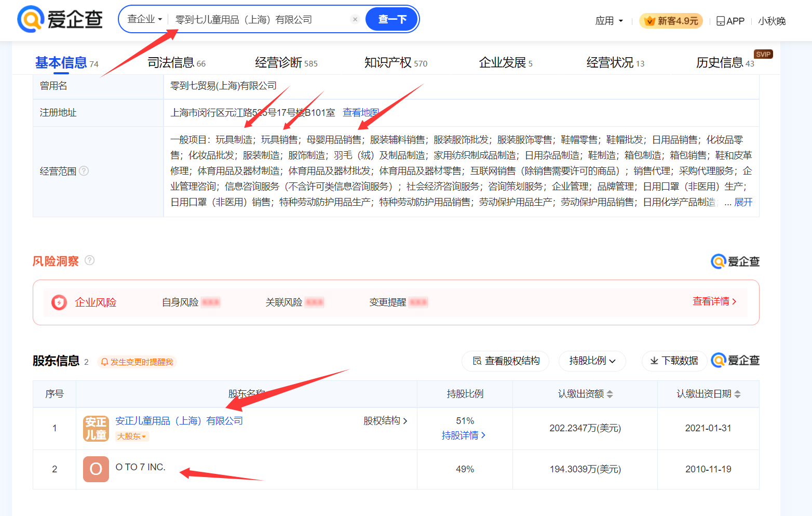Open 安正儿童用品（上海）有限公司 shareholder link
Screen dimensions: 812x516
point(179,421)
